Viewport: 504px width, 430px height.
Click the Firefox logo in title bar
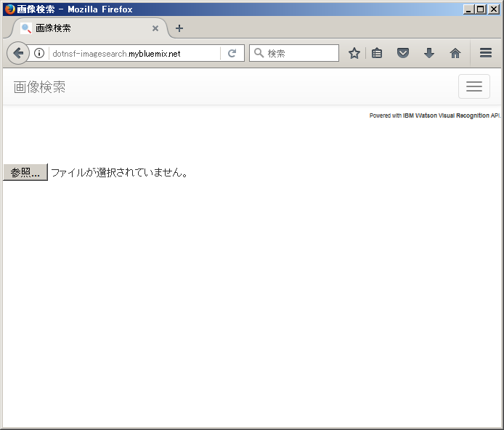(10, 9)
